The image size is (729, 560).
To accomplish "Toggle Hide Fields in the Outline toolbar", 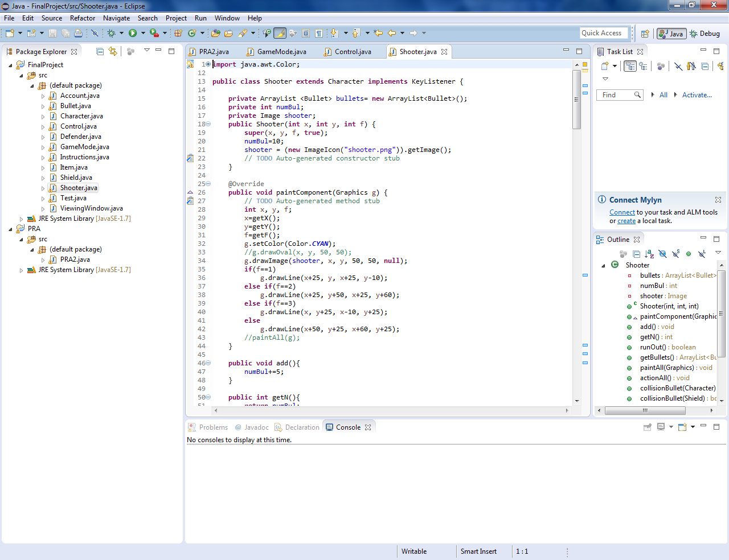I will [x=662, y=254].
